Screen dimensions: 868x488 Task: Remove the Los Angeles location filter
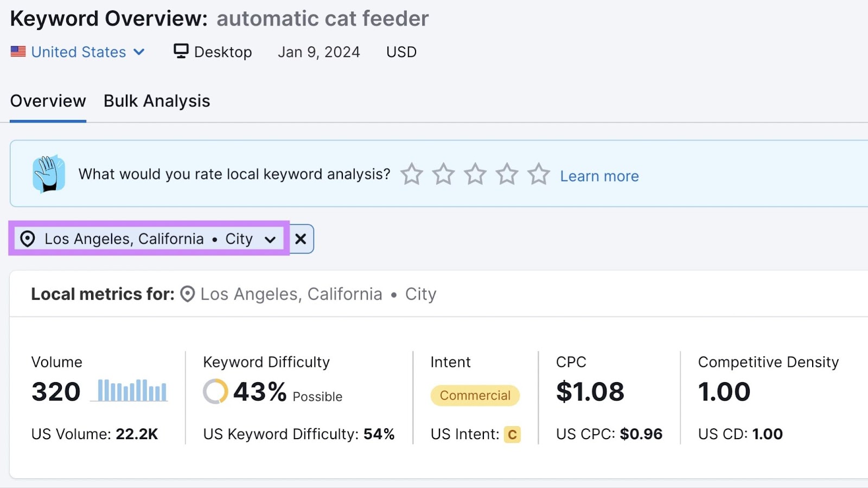(301, 239)
